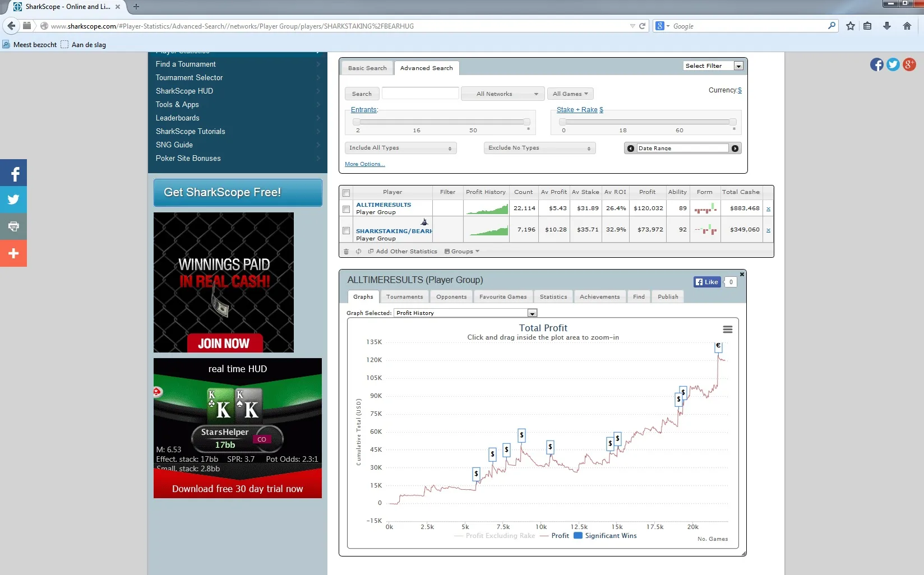
Task: Delete selected players with trash icon
Action: click(346, 252)
